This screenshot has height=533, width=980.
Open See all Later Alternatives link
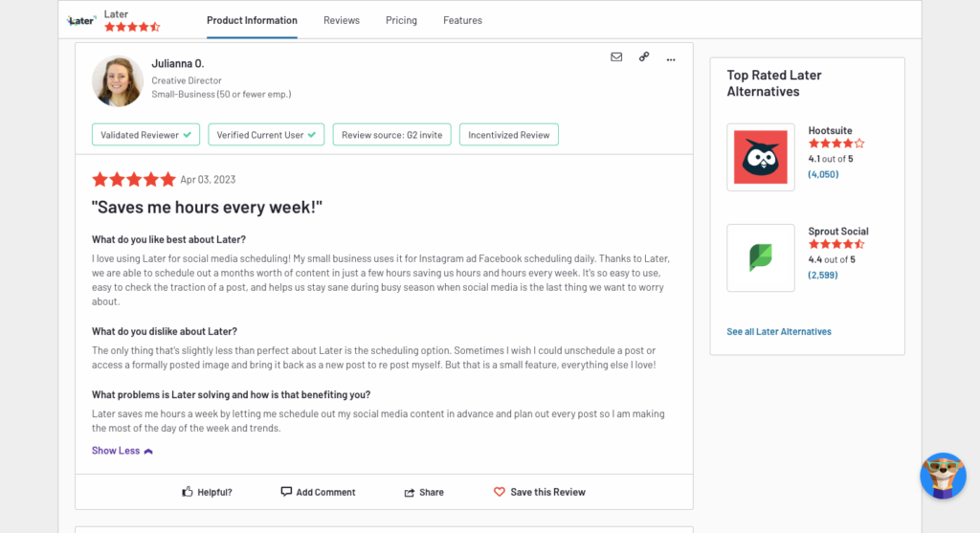coord(779,332)
